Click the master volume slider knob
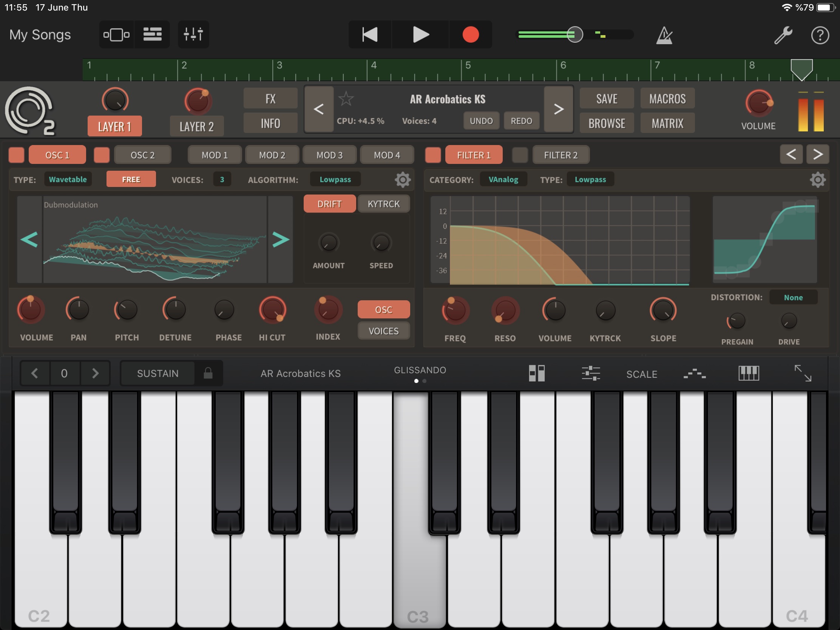This screenshot has height=630, width=840. point(574,34)
